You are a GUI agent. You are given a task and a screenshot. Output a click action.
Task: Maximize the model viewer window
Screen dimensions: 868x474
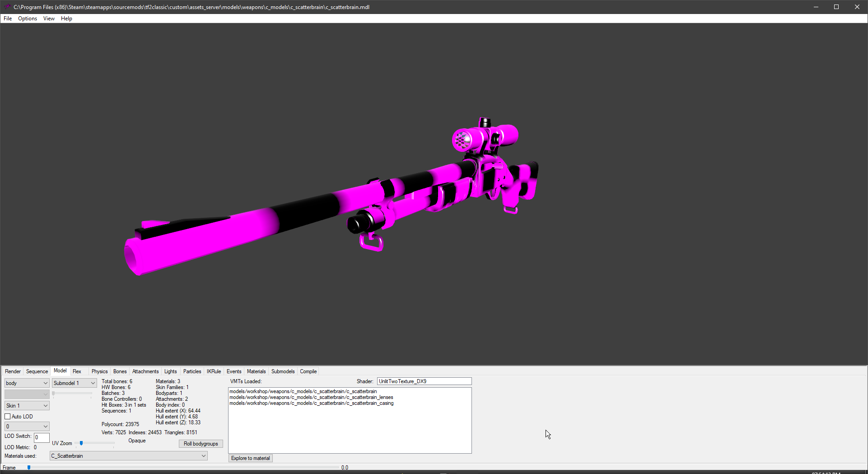(836, 7)
